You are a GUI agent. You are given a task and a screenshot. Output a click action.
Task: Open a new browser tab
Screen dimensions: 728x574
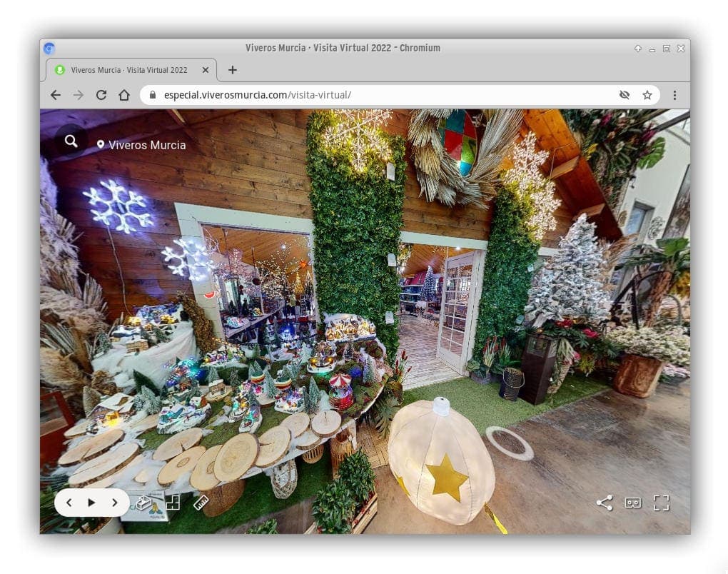pos(233,70)
